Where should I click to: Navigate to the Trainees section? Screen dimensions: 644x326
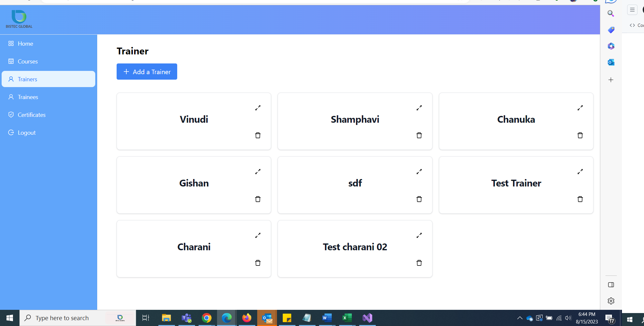tap(27, 97)
